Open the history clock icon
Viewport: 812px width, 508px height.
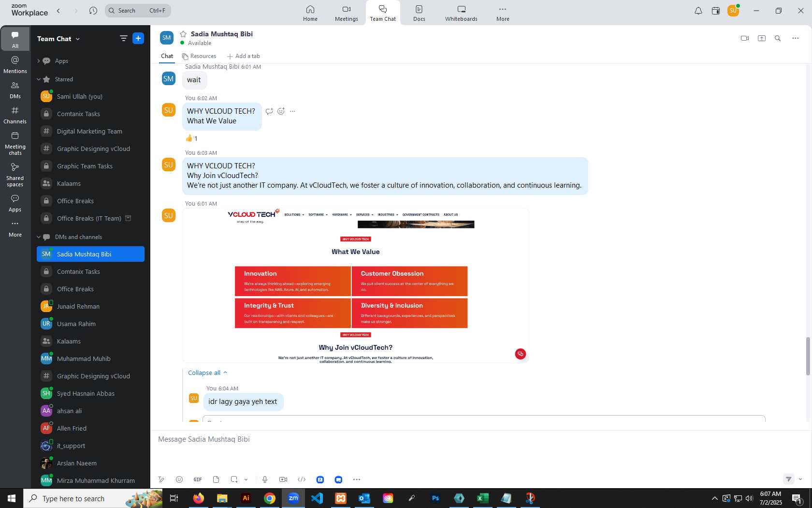[x=93, y=11]
